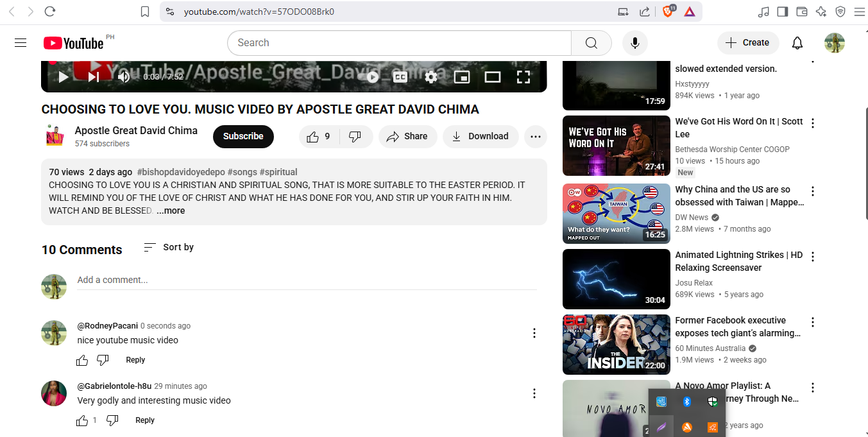
Task: Open the Brave Rewards triangle icon
Action: click(x=689, y=12)
